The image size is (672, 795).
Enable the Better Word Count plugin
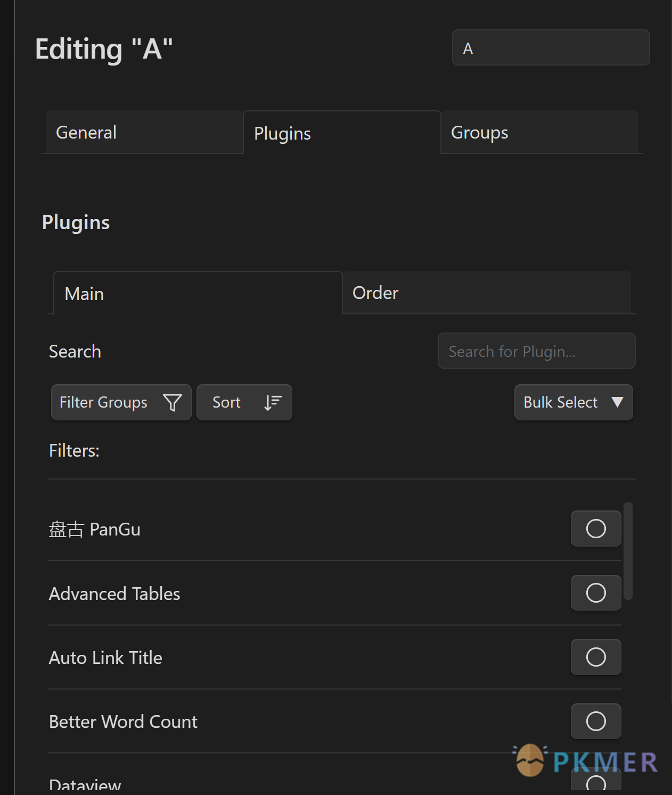[x=596, y=721]
